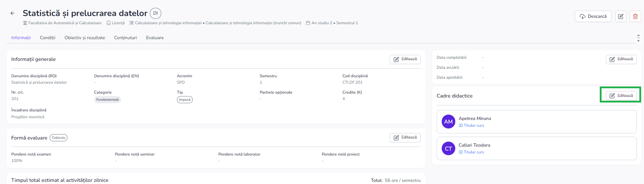Edit the Cadre didactice section
The width and height of the screenshot is (644, 184).
(621, 95)
